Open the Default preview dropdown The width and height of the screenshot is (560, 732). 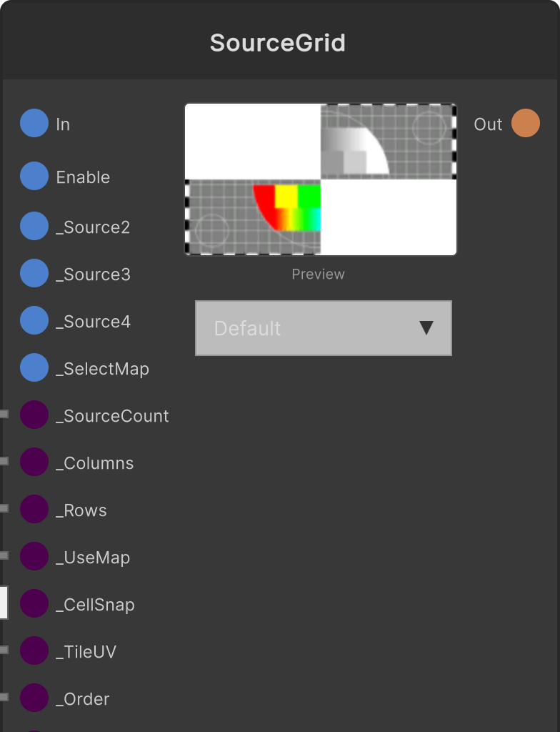(x=324, y=328)
